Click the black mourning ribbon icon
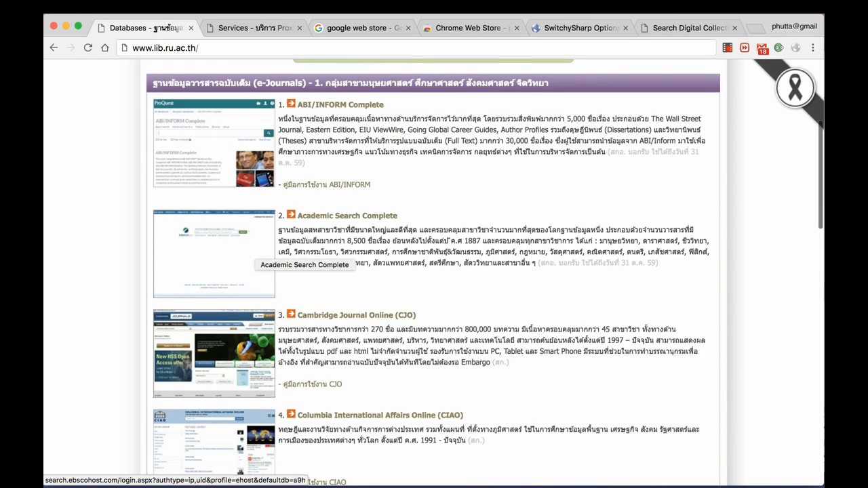Viewport: 868px width, 488px height. click(795, 87)
